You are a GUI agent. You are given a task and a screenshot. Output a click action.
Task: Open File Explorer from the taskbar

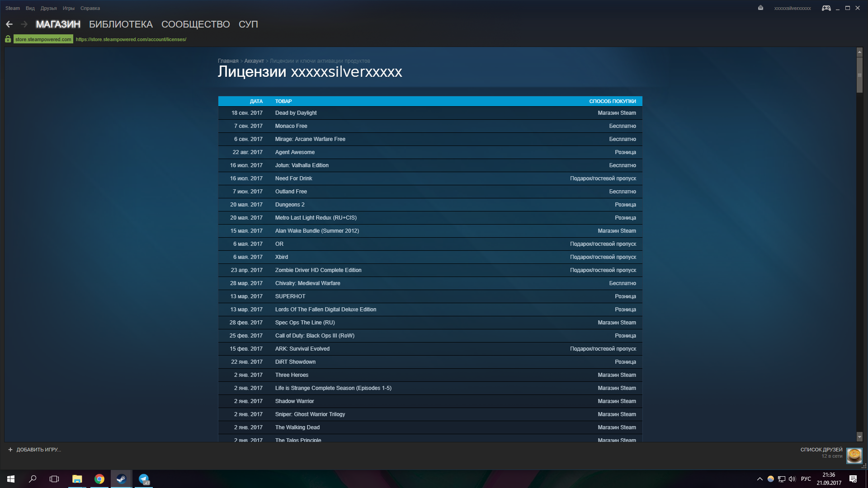pyautogui.click(x=77, y=479)
